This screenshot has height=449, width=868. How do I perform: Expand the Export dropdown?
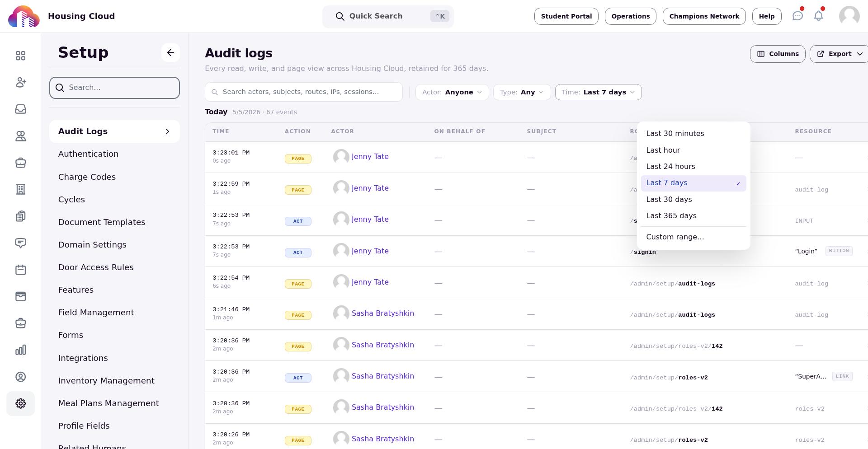pos(840,54)
